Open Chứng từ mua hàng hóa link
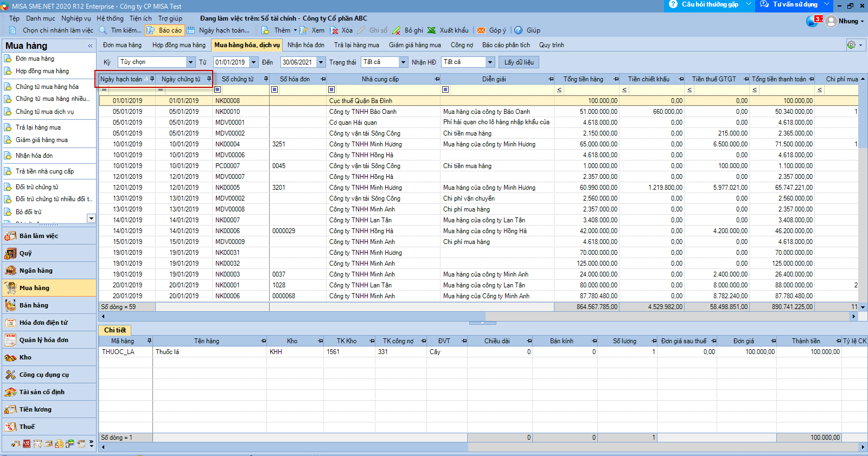 click(47, 87)
